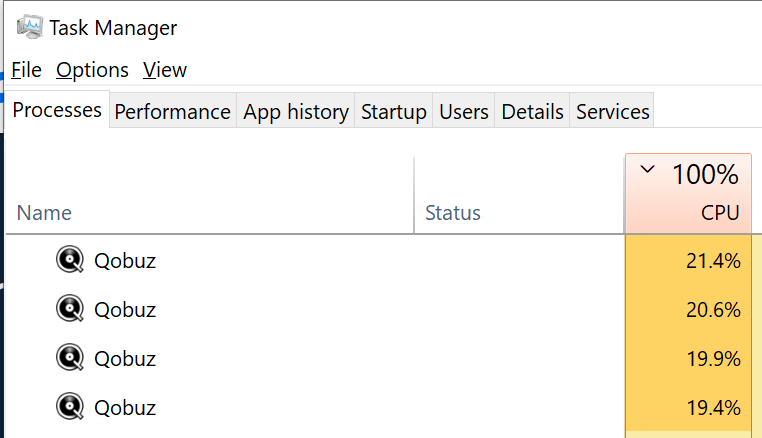Open the View menu
The image size is (762, 438).
(x=165, y=70)
